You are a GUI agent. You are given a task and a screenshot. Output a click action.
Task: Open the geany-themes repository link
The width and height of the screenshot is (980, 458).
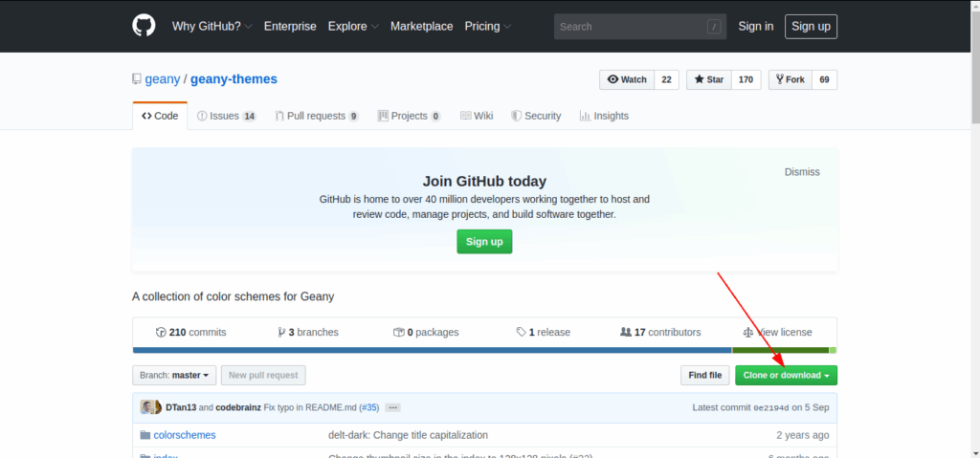(x=234, y=79)
